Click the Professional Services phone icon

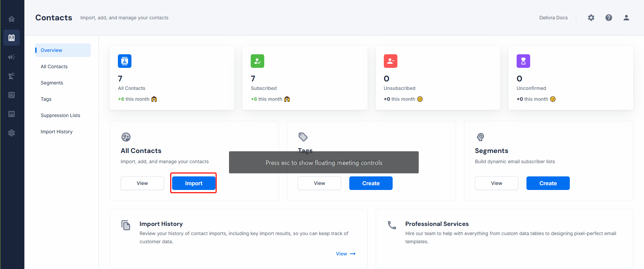point(392,225)
